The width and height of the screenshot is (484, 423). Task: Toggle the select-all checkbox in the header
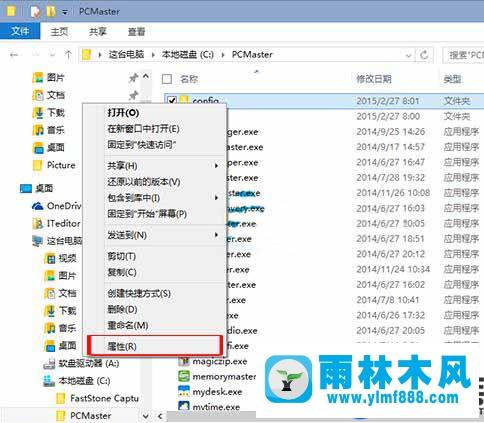[167, 79]
